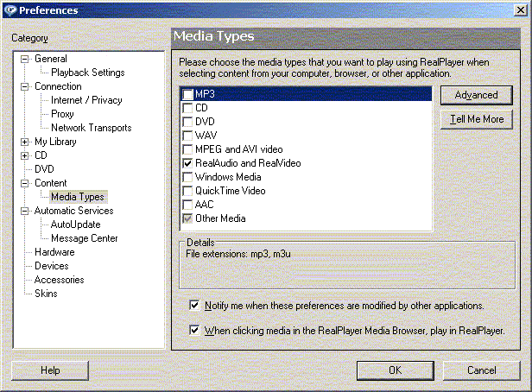Disable notify when preferences are modified
The width and height of the screenshot is (532, 392).
194,305
